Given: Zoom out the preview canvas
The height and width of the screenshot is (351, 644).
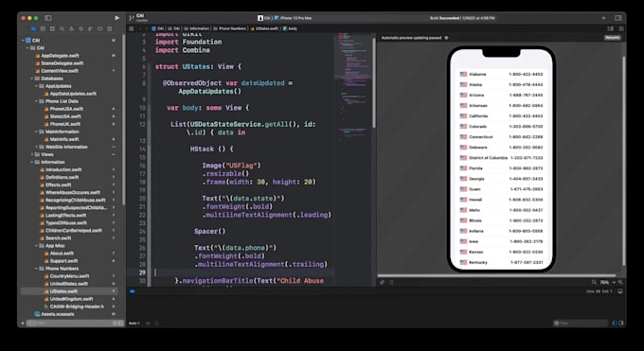Looking at the screenshot, I should [594, 283].
